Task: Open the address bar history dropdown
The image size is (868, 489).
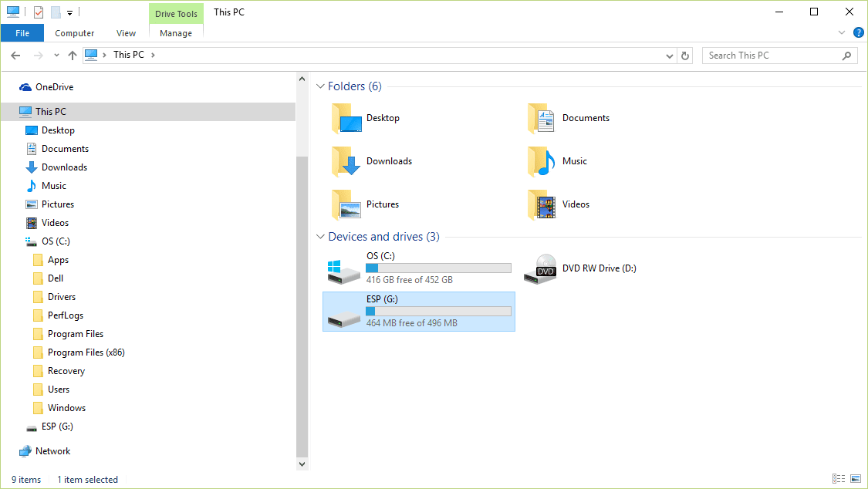Action: click(670, 55)
